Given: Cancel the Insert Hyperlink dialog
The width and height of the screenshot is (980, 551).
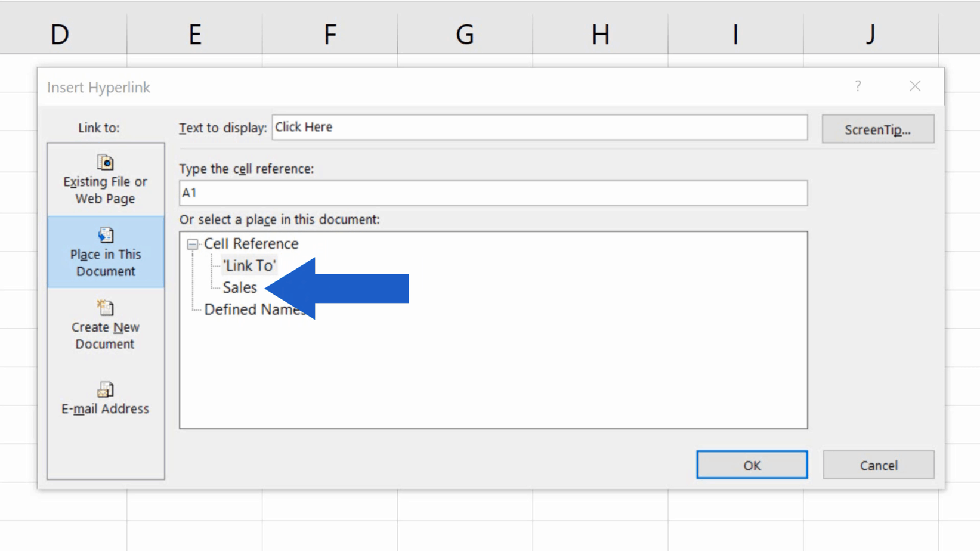Looking at the screenshot, I should tap(878, 465).
